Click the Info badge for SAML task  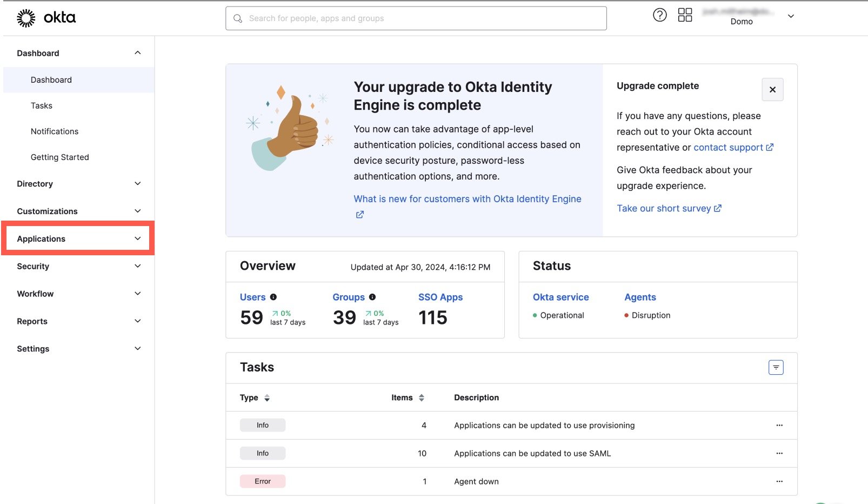[x=263, y=453]
